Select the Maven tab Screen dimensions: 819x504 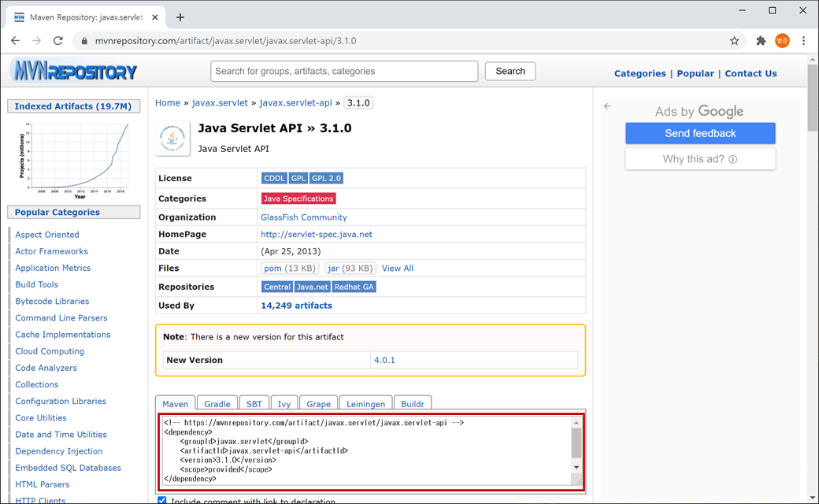click(175, 404)
